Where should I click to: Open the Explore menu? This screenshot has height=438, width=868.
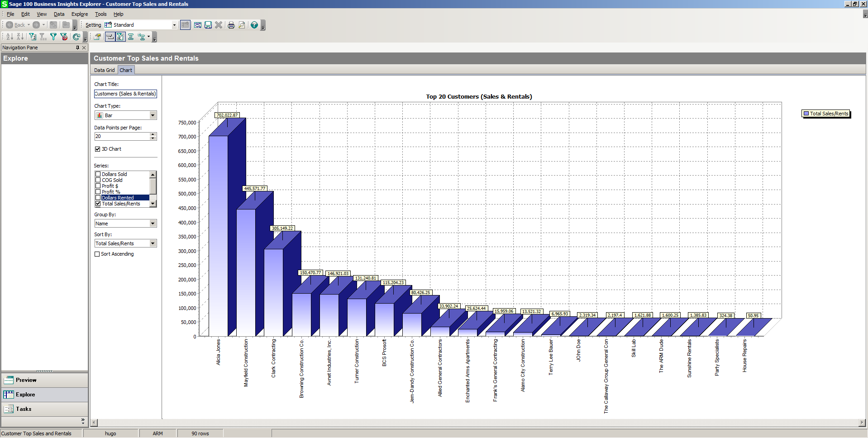(80, 14)
